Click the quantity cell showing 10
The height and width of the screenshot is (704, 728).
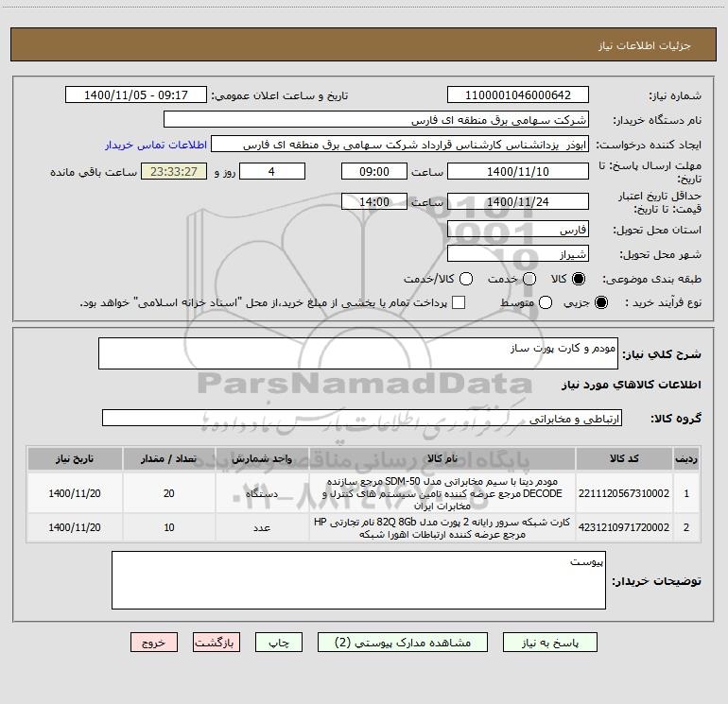[168, 527]
